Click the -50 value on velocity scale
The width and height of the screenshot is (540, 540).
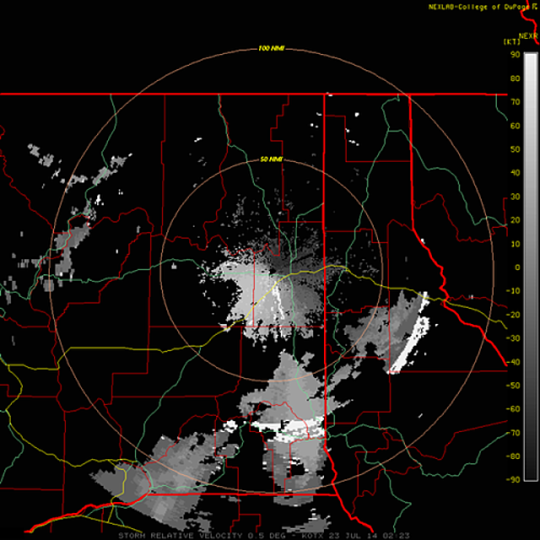click(513, 385)
